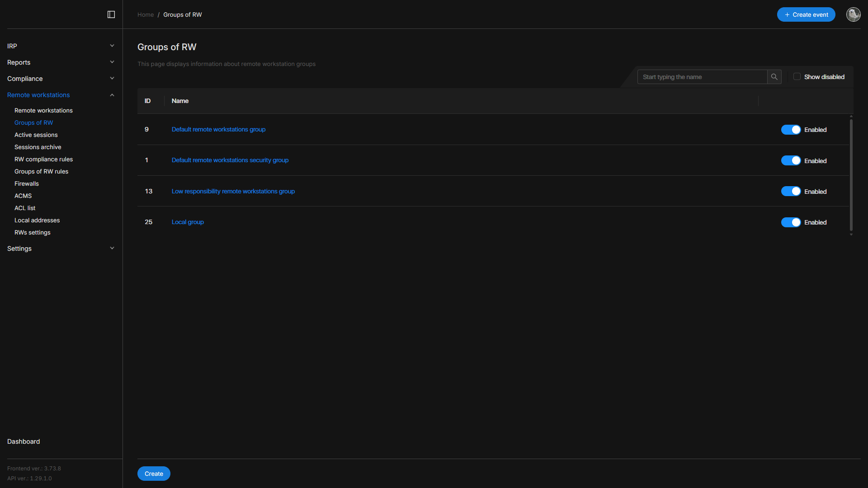Open Active sessions menu item
The height and width of the screenshot is (488, 868).
point(36,135)
